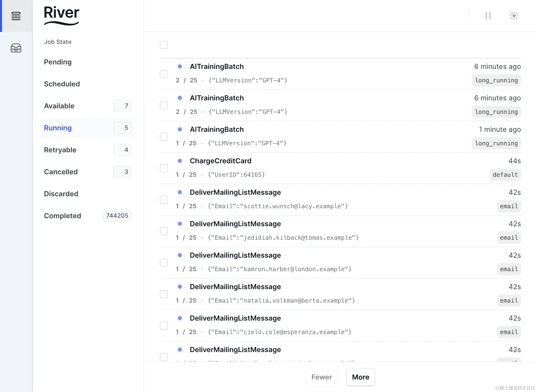
Task: Toggle theme using the sun icon
Action: coord(514,16)
